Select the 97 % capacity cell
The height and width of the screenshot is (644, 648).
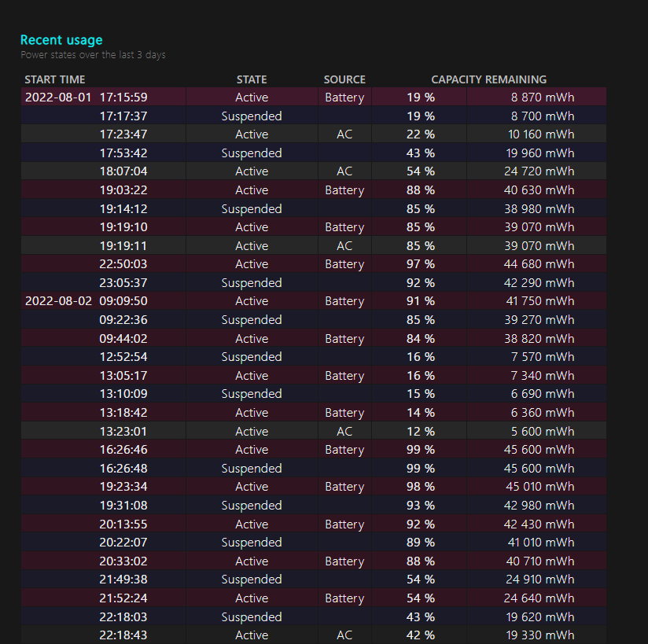[x=421, y=264]
